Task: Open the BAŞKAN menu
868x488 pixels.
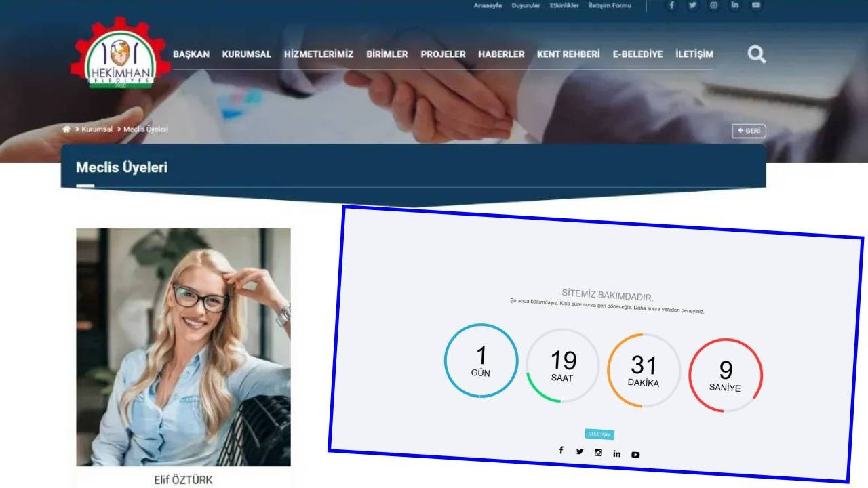Action: tap(191, 54)
